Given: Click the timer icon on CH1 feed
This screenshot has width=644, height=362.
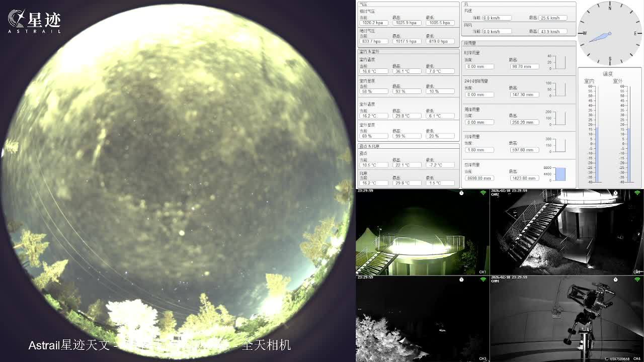Looking at the screenshot, I should 461,193.
